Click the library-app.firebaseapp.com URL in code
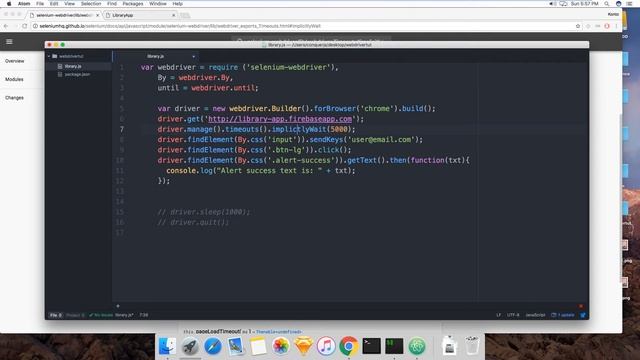The width and height of the screenshot is (640, 360). (280, 119)
